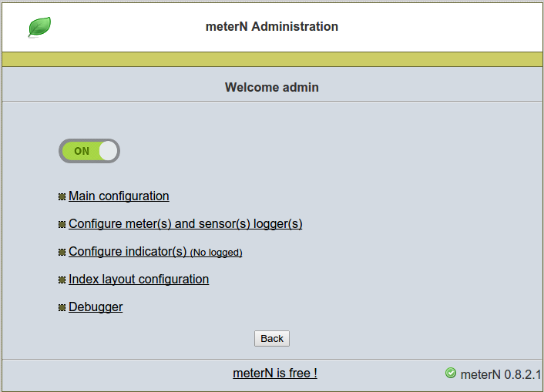544x392 pixels.
Task: Click the Back button
Action: [x=272, y=338]
